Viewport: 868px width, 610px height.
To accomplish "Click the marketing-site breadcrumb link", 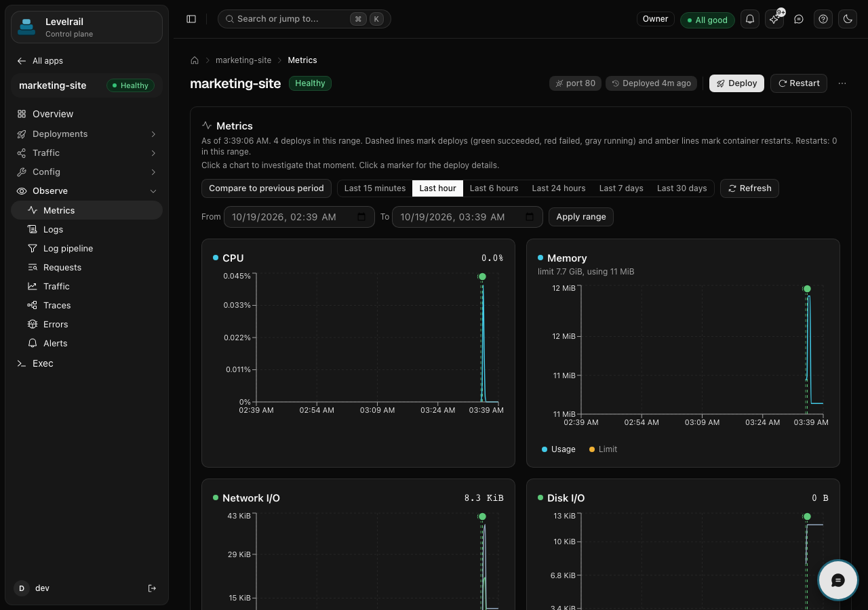I will click(x=243, y=60).
